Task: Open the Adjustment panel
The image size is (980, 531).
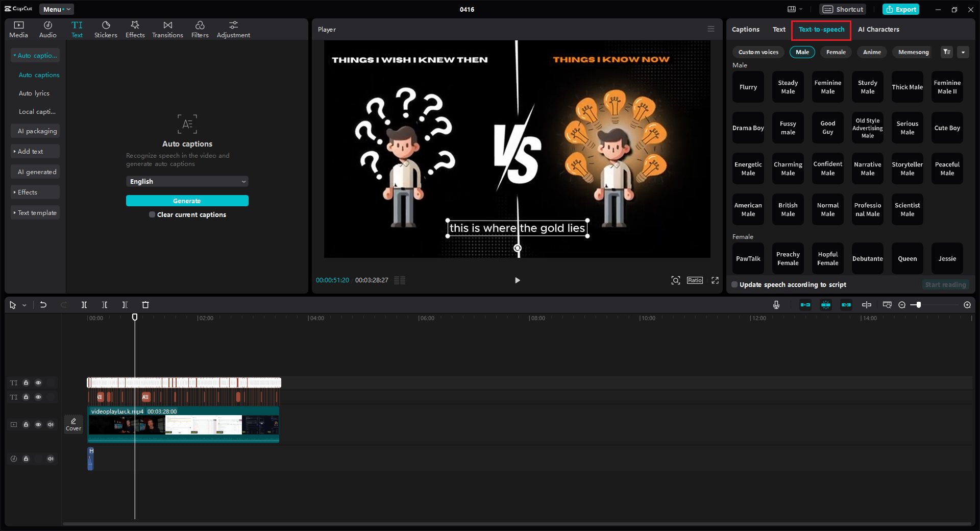Action: point(233,30)
